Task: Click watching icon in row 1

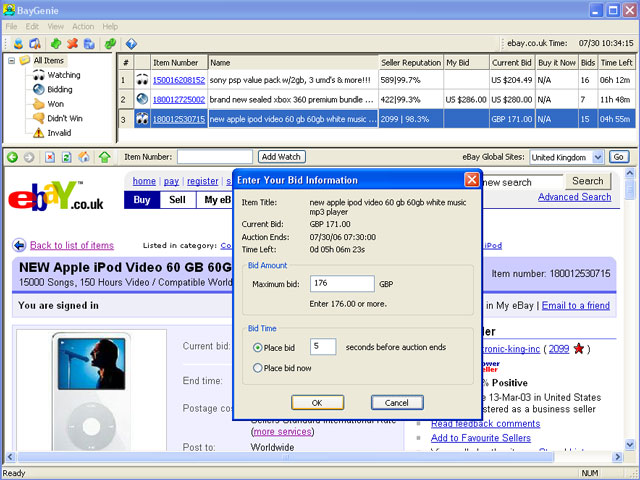Action: point(142,80)
